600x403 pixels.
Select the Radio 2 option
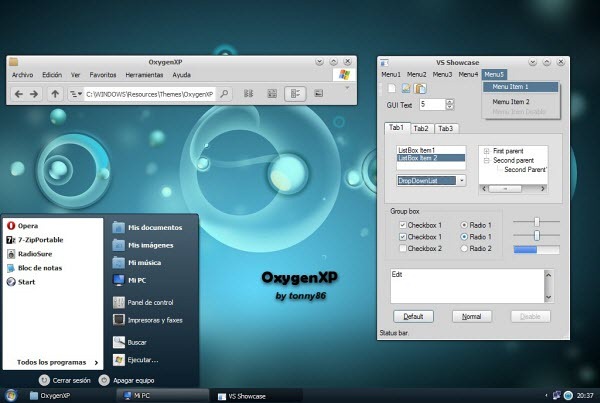pyautogui.click(x=464, y=248)
